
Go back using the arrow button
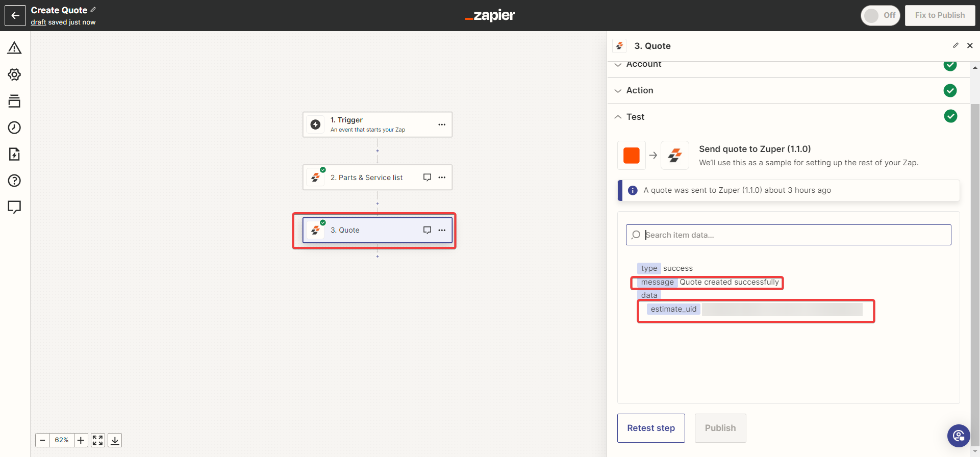[15, 15]
